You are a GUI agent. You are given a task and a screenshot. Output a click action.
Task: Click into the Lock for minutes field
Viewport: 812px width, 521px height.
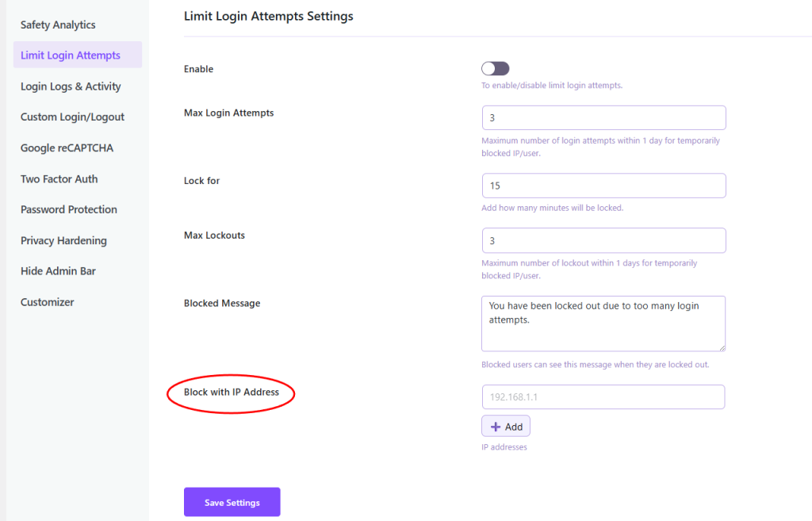click(x=603, y=186)
